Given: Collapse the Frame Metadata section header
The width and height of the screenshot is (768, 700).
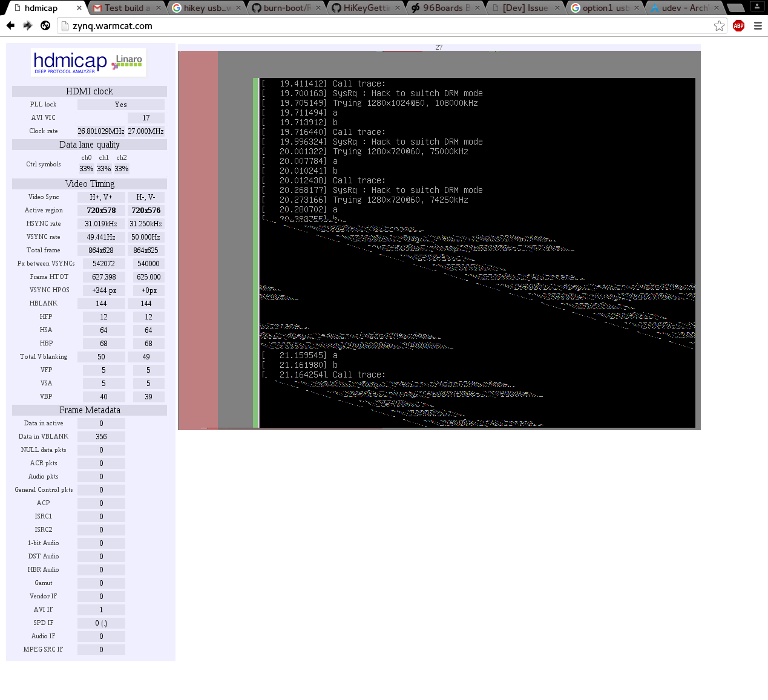Looking at the screenshot, I should click(89, 410).
